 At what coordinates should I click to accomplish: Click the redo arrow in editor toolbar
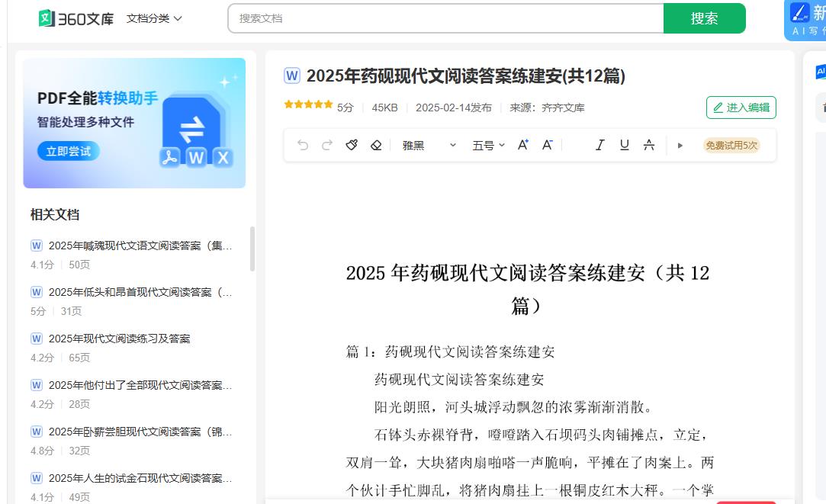(327, 145)
